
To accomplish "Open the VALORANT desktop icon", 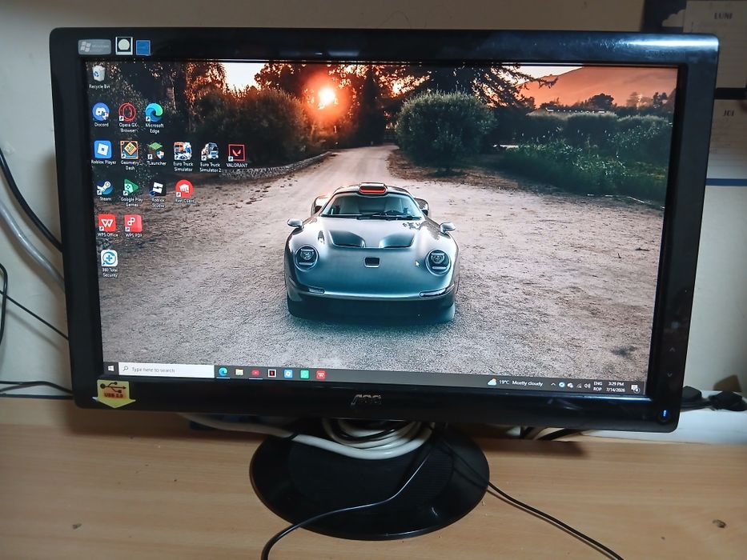I will pos(237,156).
